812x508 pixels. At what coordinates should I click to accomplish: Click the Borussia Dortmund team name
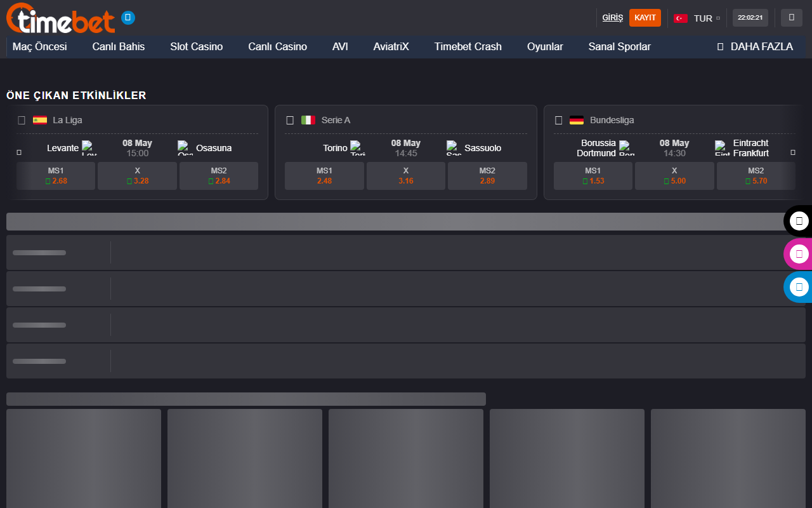point(596,148)
